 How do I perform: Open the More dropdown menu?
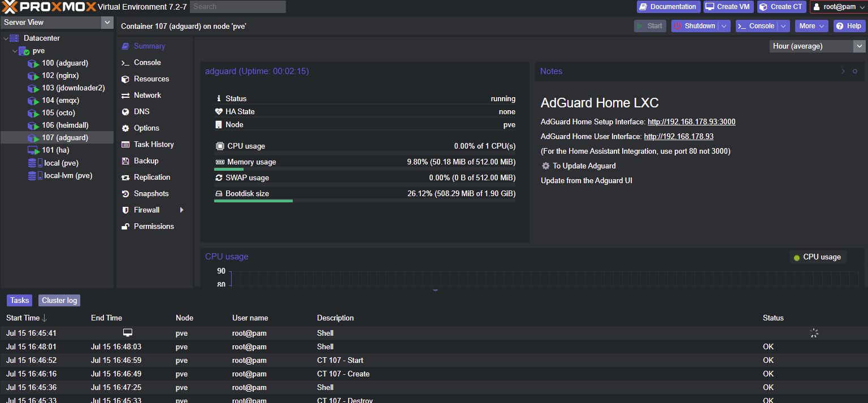tap(811, 26)
